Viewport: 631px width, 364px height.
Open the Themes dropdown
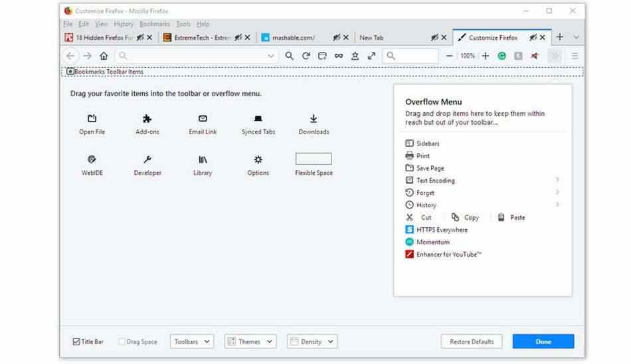[250, 341]
